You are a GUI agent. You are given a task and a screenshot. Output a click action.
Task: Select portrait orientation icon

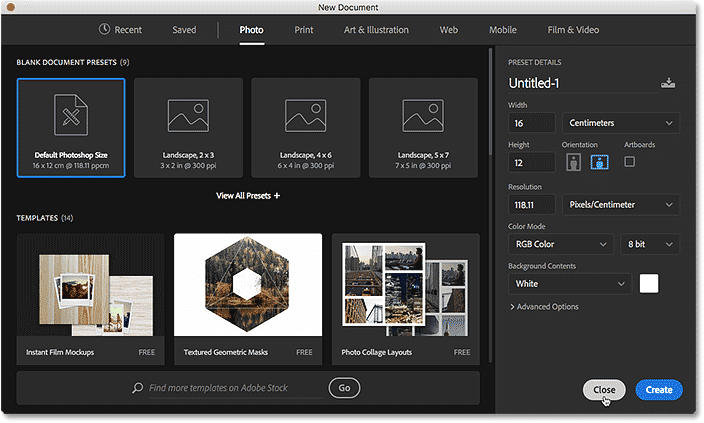[573, 162]
